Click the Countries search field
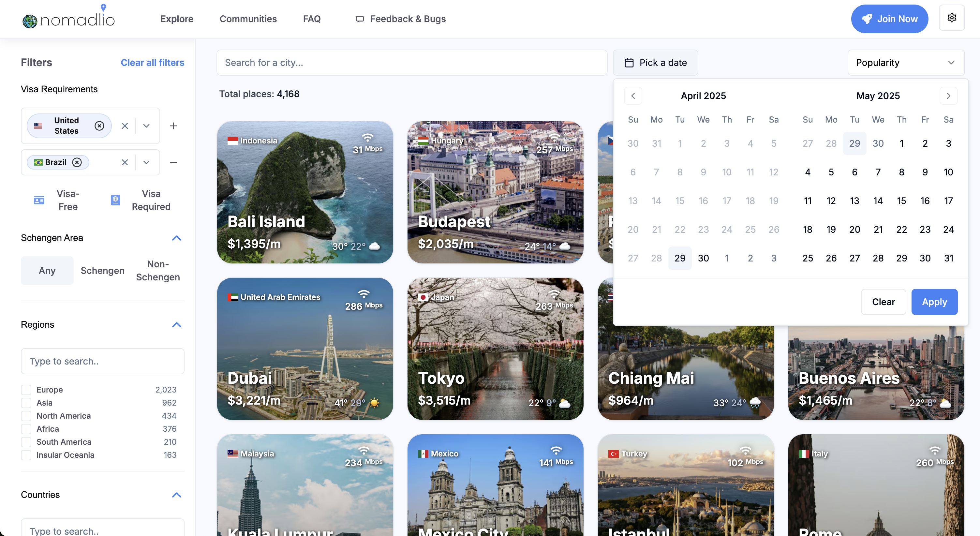The width and height of the screenshot is (980, 536). click(x=103, y=527)
